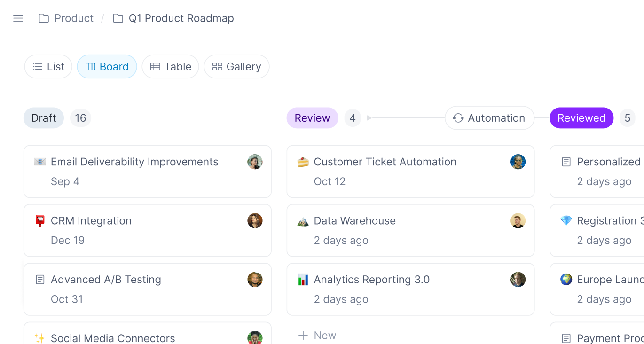This screenshot has height=344, width=644.
Task: Click assignee avatar on Data Warehouse card
Action: (x=518, y=221)
